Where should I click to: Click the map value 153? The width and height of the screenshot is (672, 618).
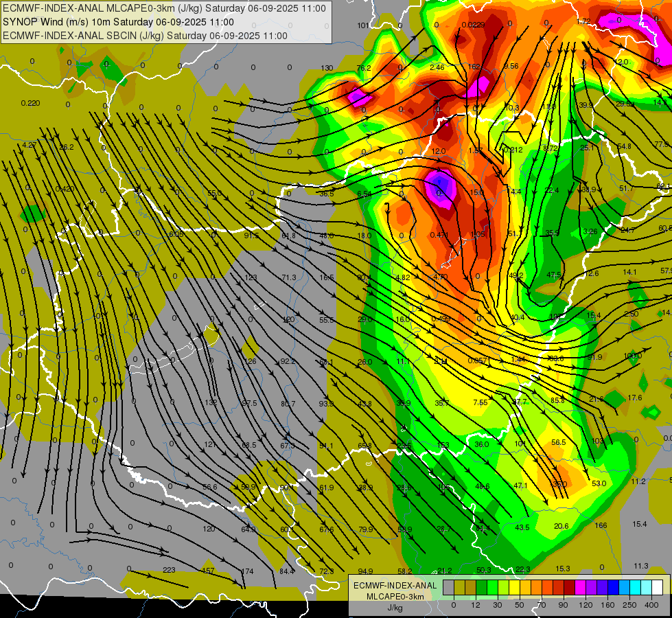pyautogui.click(x=443, y=445)
